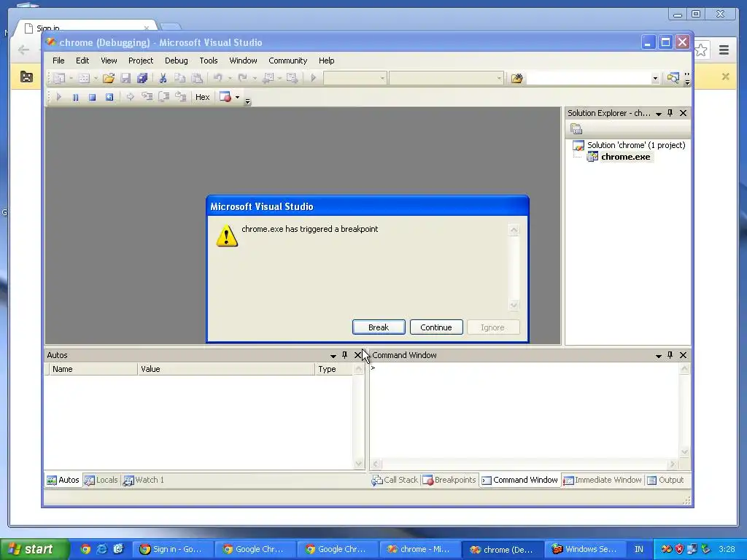Click the Break button in the dialog
The image size is (747, 560).
point(379,327)
